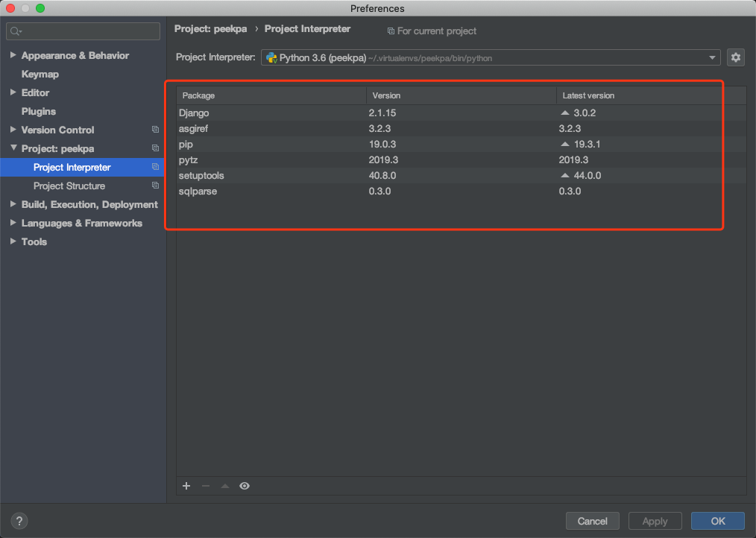Image resolution: width=756 pixels, height=538 pixels.
Task: Select the Django package row
Action: [x=462, y=113]
